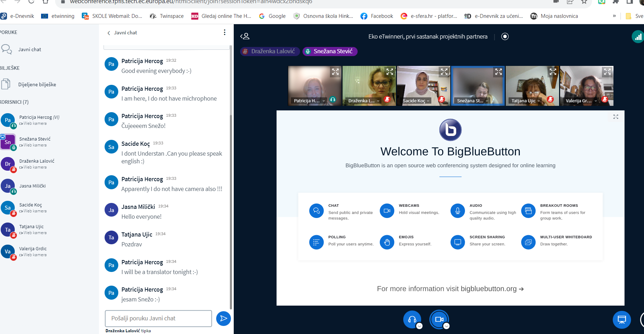Image resolution: width=644 pixels, height=334 pixels.
Task: Open audio device dropdown arrow
Action: (x=419, y=326)
